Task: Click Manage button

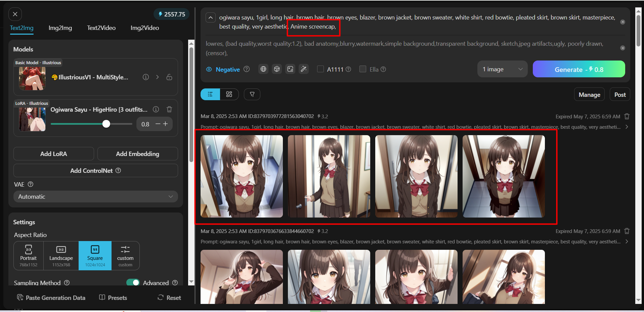Action: pos(589,94)
